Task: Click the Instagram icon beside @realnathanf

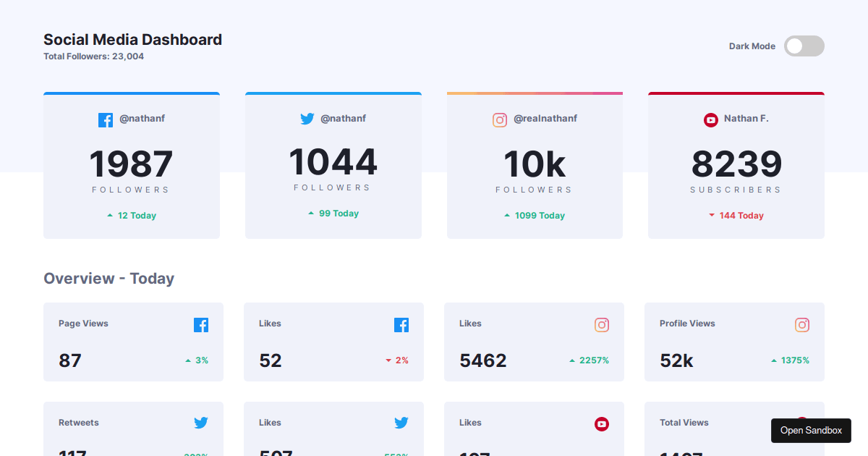Action: click(x=500, y=119)
